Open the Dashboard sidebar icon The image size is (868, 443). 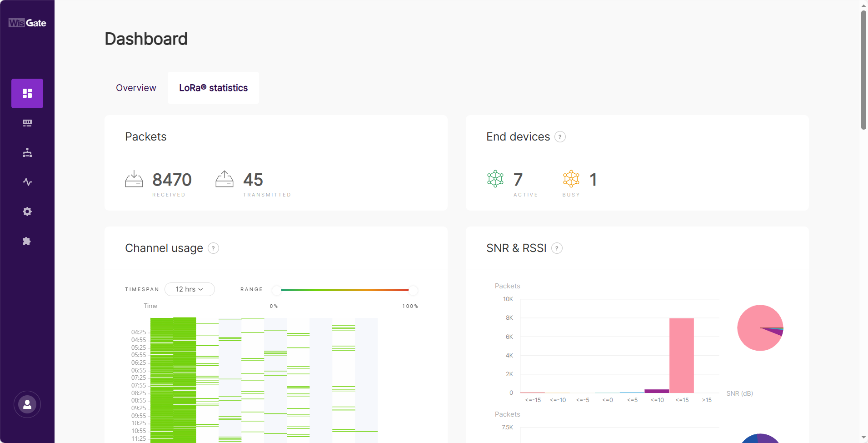point(27,93)
